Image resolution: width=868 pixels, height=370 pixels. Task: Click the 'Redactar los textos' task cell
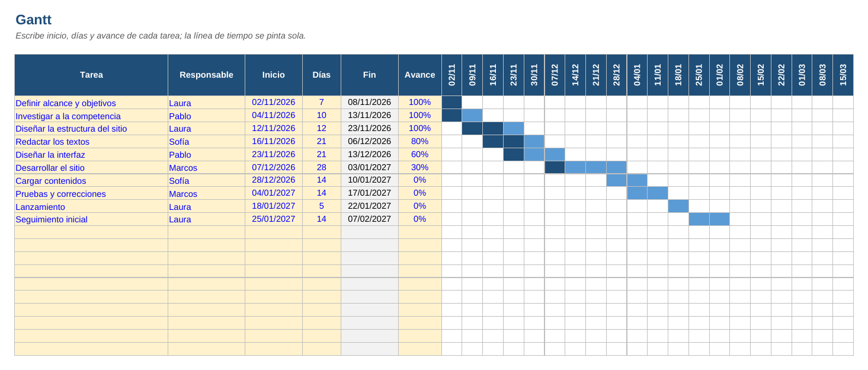pos(91,142)
